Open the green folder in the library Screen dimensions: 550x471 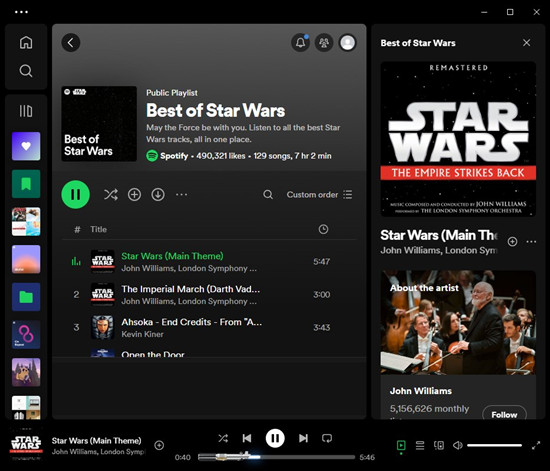click(26, 297)
